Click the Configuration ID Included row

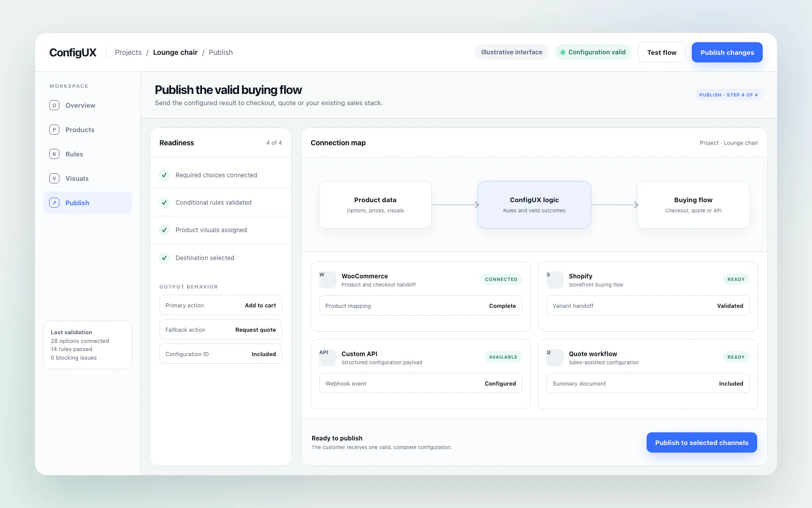[x=221, y=354]
